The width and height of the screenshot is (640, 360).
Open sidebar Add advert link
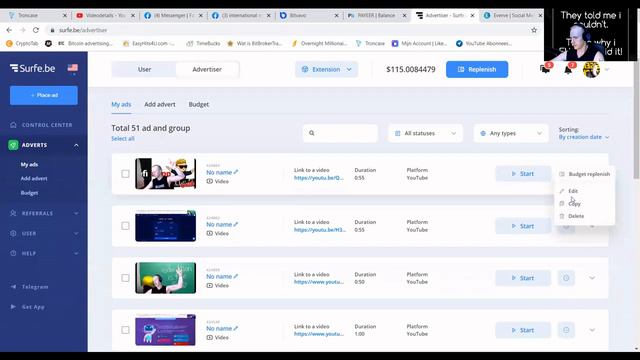pos(34,178)
